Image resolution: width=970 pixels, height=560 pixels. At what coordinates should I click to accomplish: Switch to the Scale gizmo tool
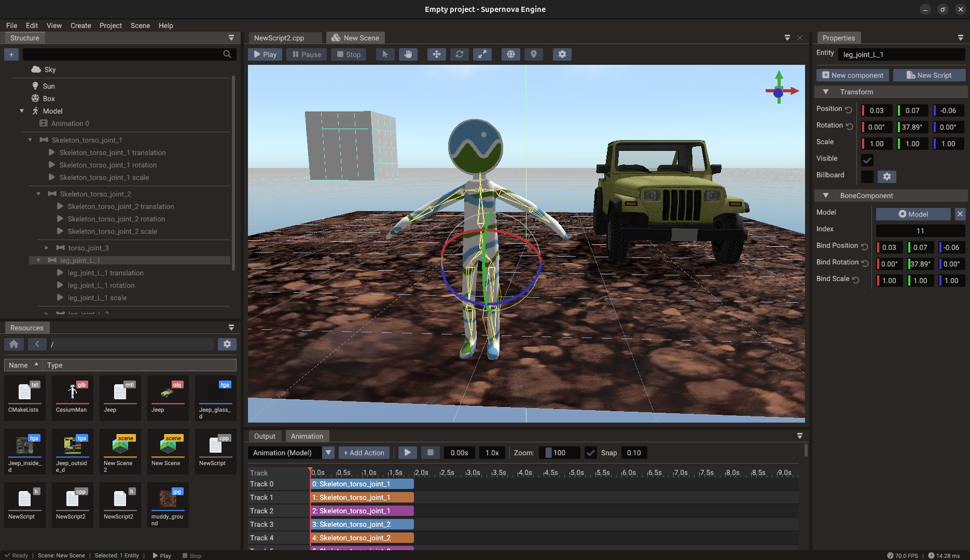(x=482, y=54)
